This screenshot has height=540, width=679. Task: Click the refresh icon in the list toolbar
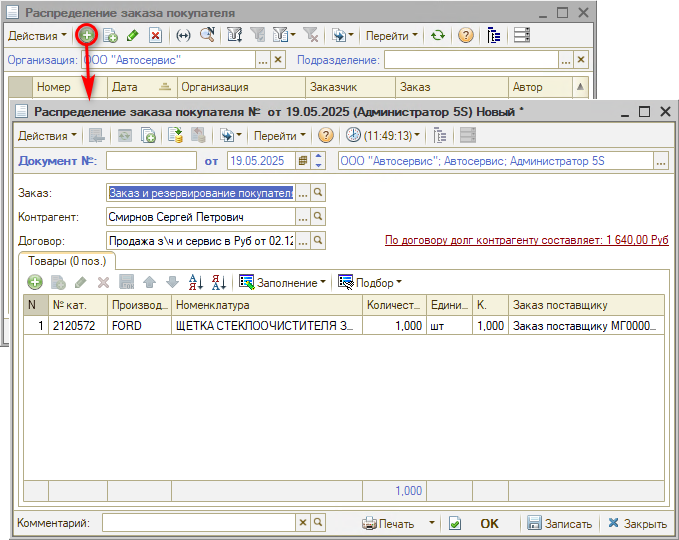[438, 35]
